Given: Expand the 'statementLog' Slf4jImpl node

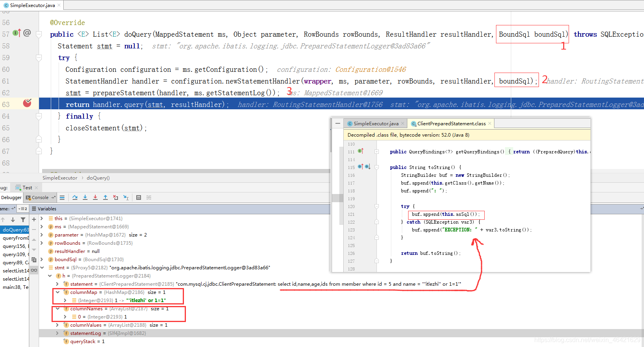Looking at the screenshot, I should [57, 333].
